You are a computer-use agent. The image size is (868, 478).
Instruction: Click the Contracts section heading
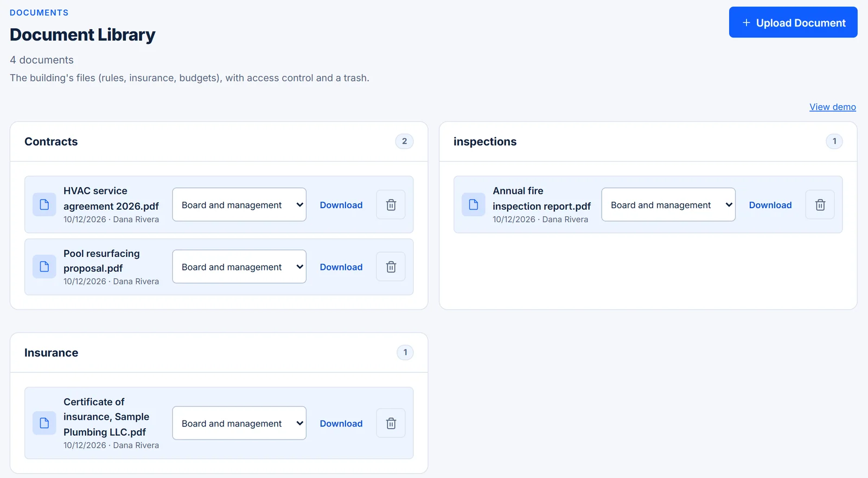tap(51, 141)
